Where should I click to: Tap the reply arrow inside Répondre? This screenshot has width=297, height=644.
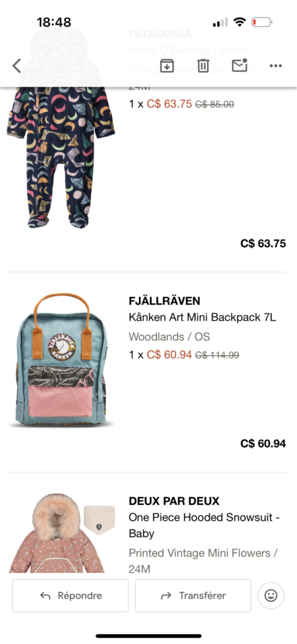click(x=45, y=596)
